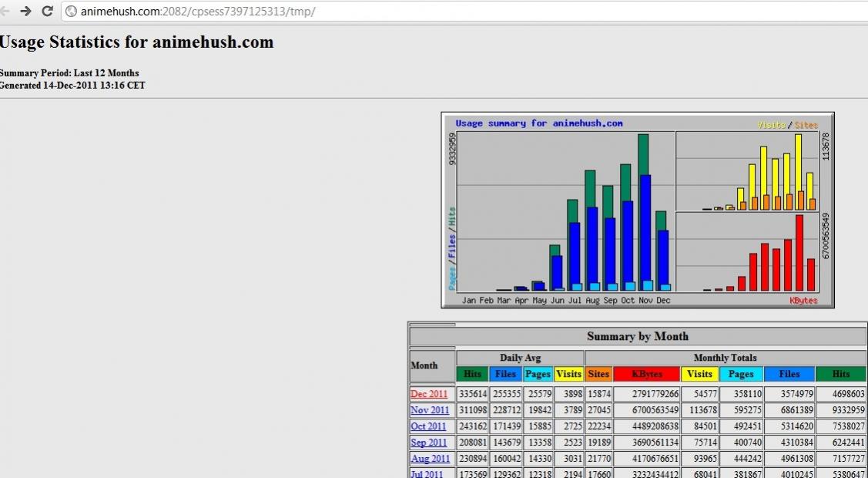Screen dimensions: 868x478
Task: Click the 'Monthly Totals' group header
Action: [726, 358]
